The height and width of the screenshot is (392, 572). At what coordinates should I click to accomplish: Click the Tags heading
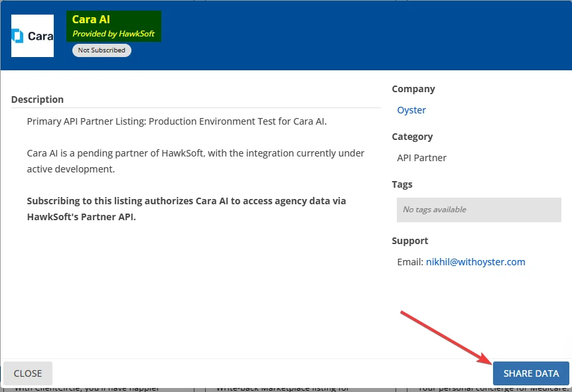point(402,184)
